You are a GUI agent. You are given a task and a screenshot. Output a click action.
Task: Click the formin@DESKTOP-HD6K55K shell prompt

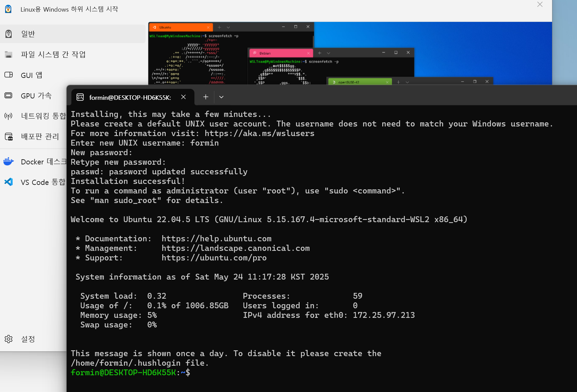coord(130,373)
